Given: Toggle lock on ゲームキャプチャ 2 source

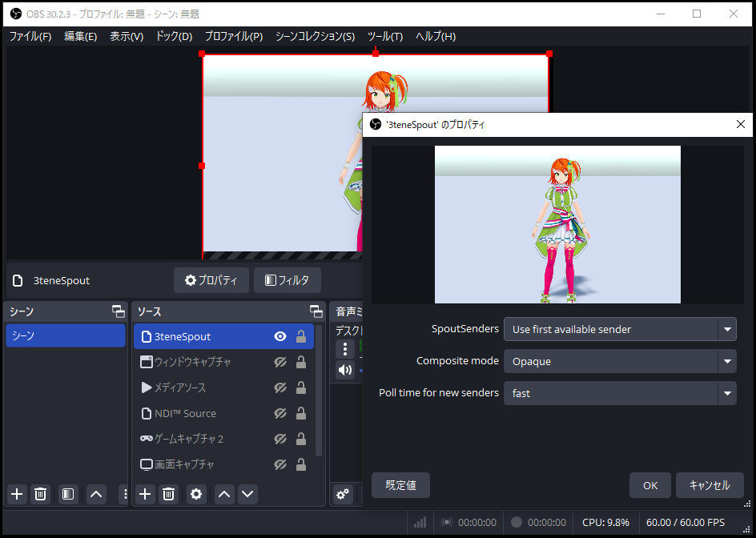Looking at the screenshot, I should (301, 439).
